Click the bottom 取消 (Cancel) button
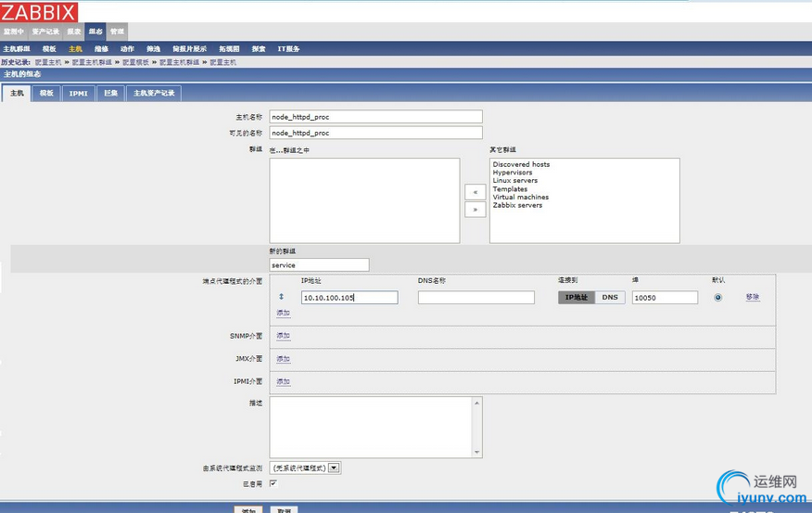 tap(284, 510)
